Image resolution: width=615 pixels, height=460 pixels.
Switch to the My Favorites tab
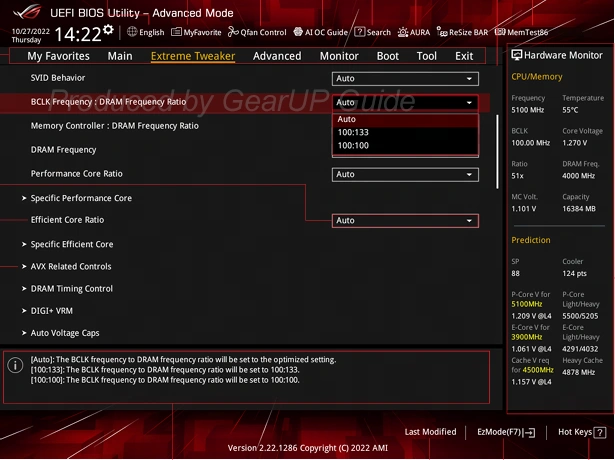click(58, 56)
